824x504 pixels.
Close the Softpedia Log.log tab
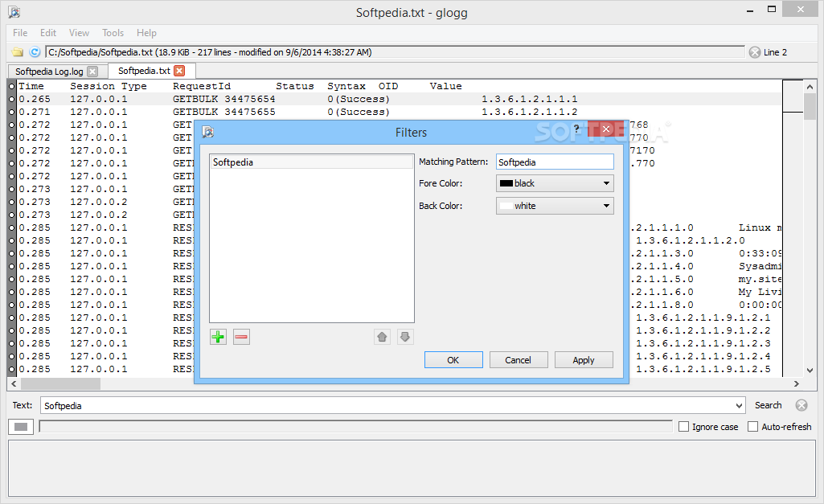pos(92,72)
